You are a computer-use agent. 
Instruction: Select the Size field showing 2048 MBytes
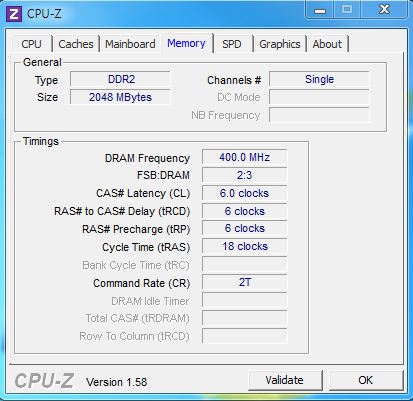[120, 97]
